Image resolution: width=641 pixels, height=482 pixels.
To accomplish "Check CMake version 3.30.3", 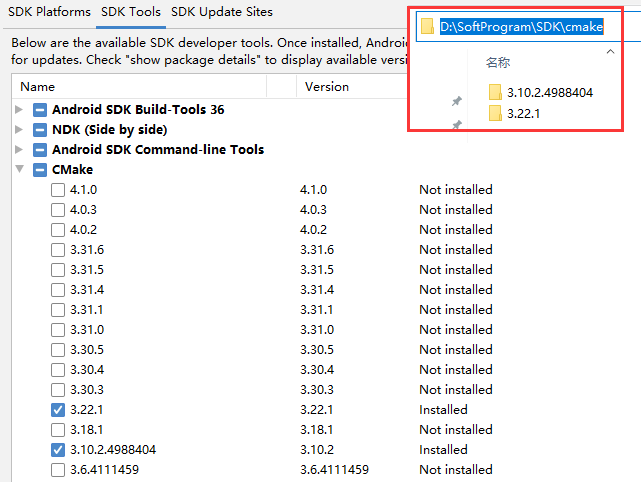I will 58,390.
